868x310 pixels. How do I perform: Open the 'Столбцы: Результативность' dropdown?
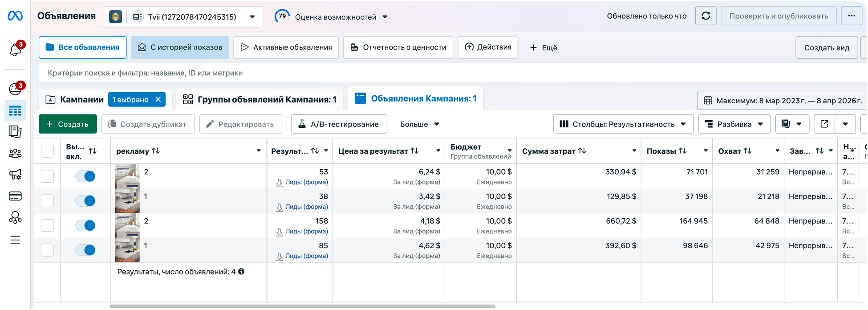coord(623,124)
